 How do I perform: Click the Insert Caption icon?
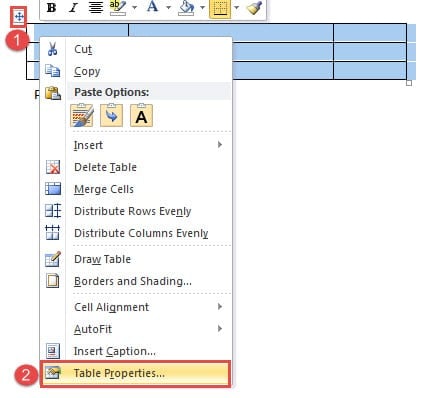click(x=53, y=351)
